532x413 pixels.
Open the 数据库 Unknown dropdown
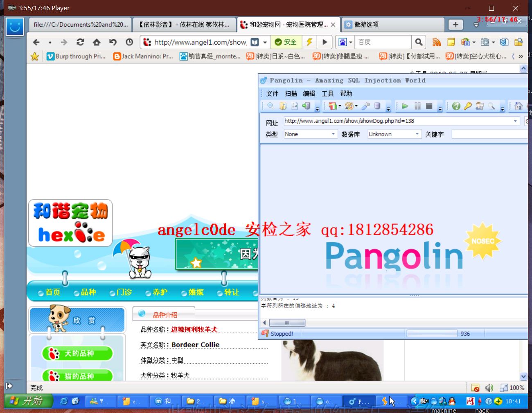pyautogui.click(x=417, y=134)
